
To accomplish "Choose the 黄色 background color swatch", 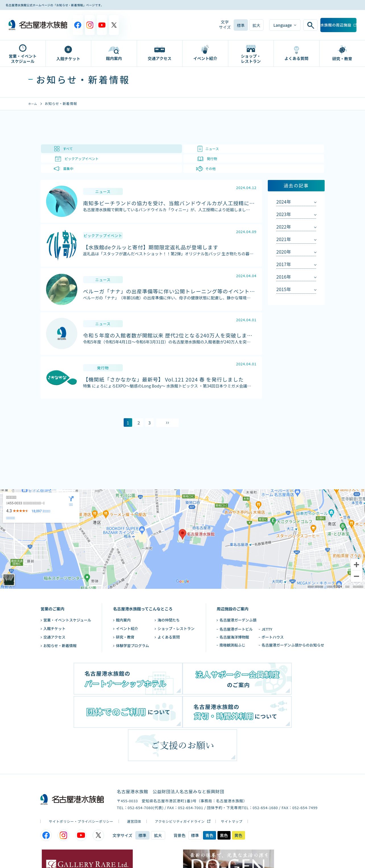I will (x=238, y=835).
